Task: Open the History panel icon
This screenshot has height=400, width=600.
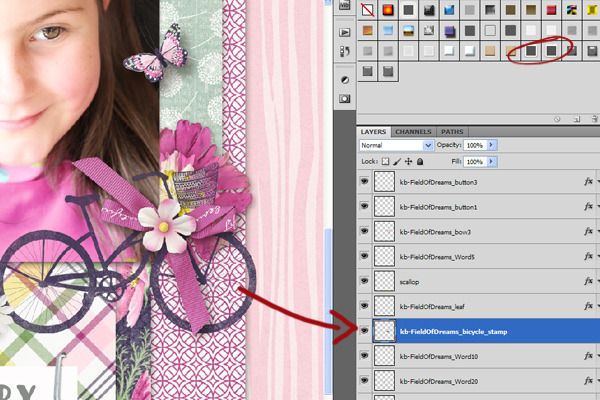Action: click(x=344, y=51)
